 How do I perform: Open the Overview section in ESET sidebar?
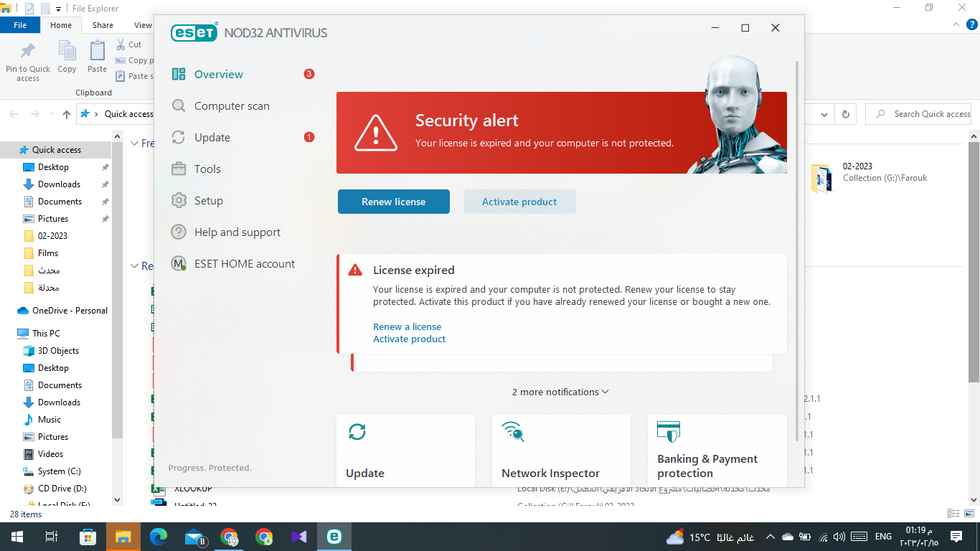click(219, 75)
